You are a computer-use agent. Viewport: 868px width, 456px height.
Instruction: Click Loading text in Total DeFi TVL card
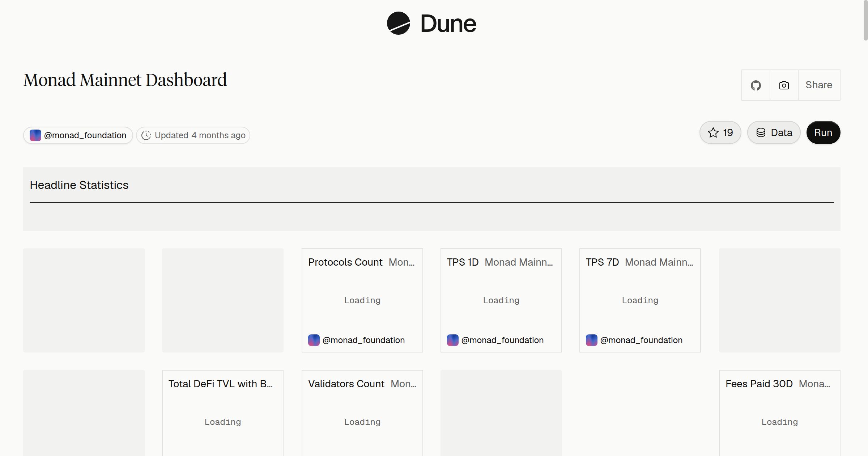[x=222, y=422]
